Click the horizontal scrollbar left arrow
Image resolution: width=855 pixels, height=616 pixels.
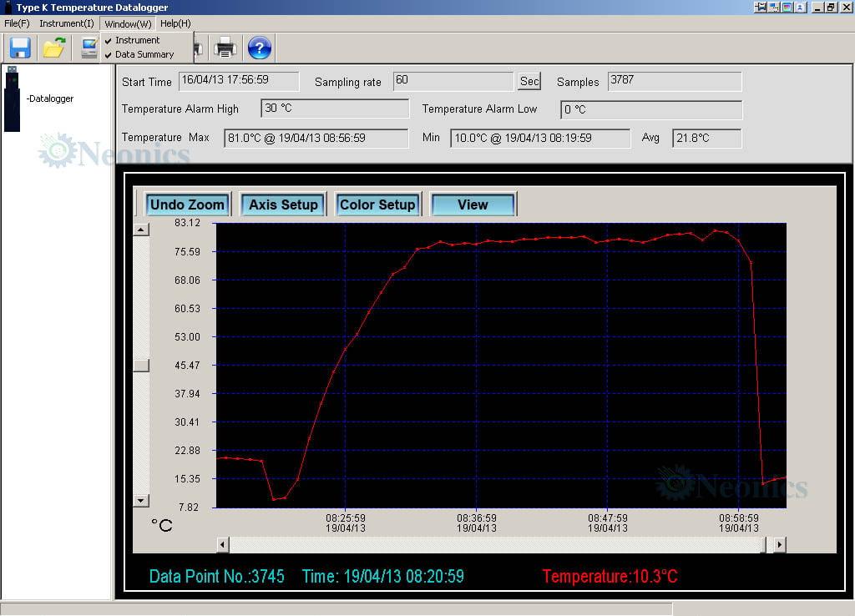tap(222, 544)
